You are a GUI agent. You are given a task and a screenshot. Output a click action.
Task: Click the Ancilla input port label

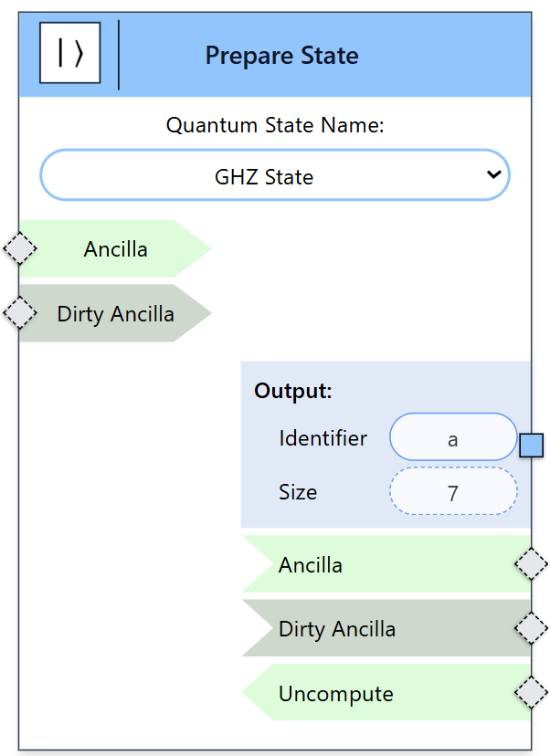[116, 249]
